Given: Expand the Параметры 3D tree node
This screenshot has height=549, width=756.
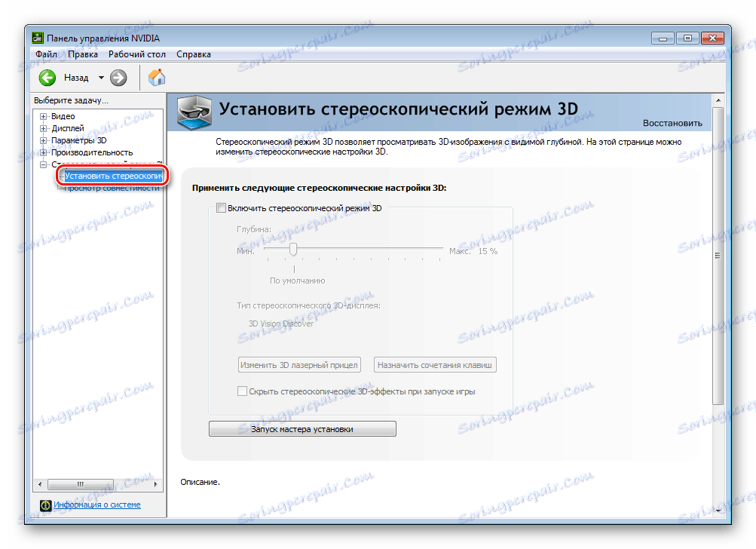Looking at the screenshot, I should [44, 140].
